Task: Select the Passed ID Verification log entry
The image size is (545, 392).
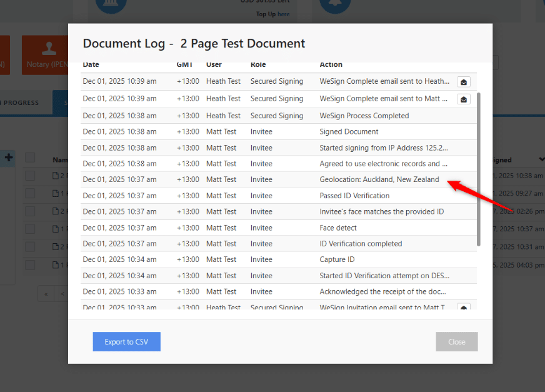Action: click(x=354, y=196)
